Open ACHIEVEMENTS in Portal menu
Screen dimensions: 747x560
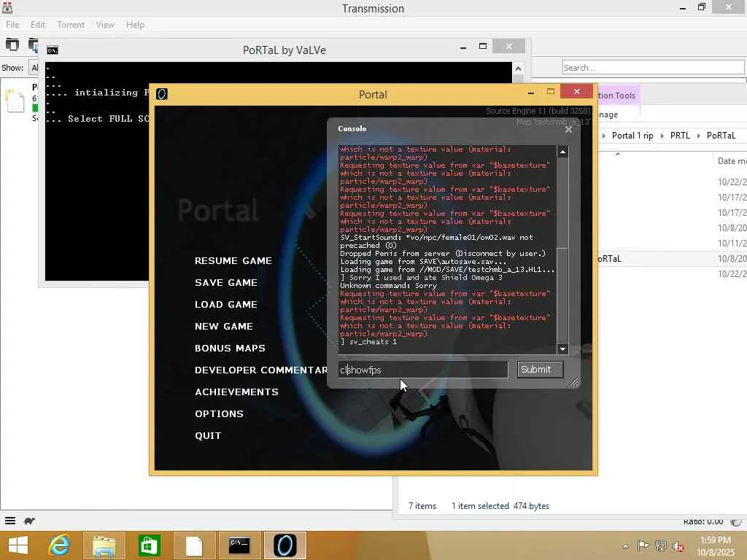236,392
